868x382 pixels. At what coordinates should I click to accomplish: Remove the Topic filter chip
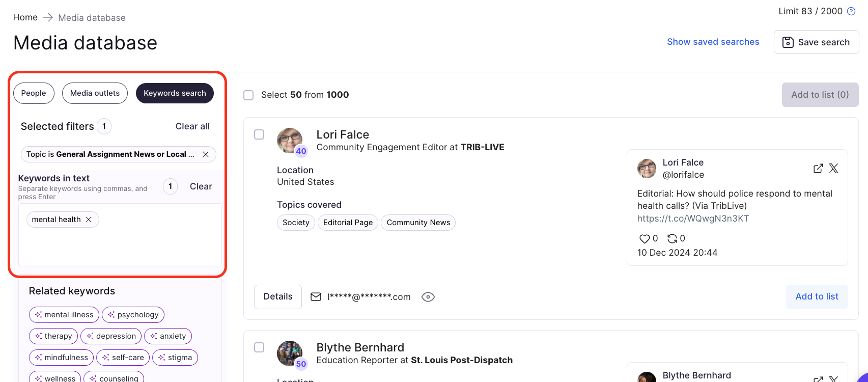(206, 154)
